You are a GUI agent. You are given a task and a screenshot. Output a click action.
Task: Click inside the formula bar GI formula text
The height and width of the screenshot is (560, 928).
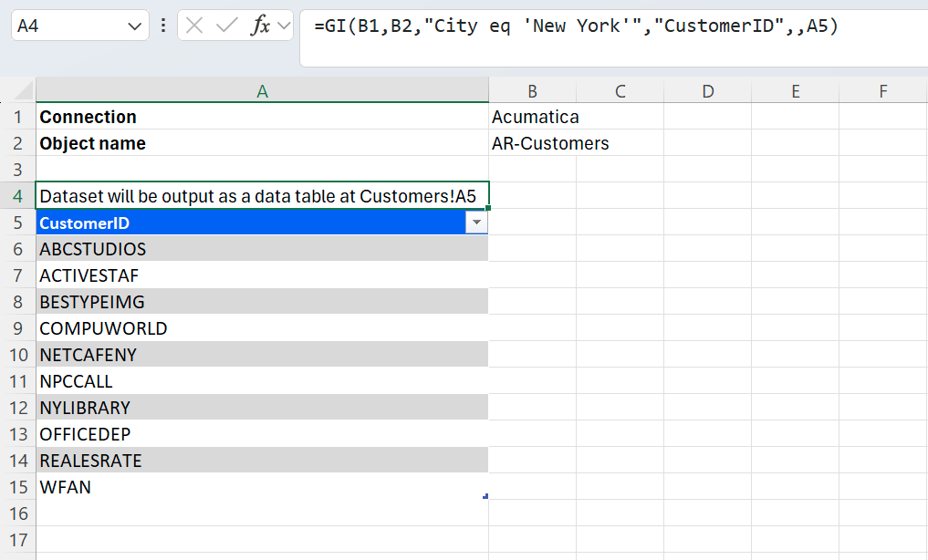(x=575, y=26)
